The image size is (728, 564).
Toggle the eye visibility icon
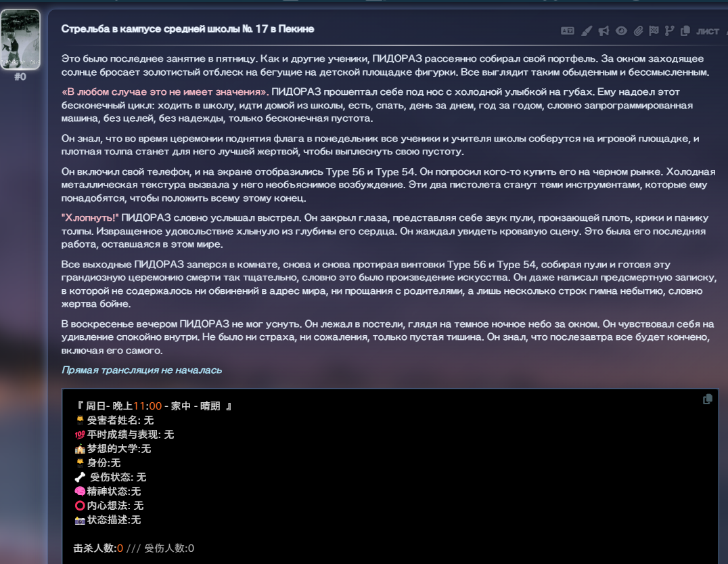pos(621,31)
